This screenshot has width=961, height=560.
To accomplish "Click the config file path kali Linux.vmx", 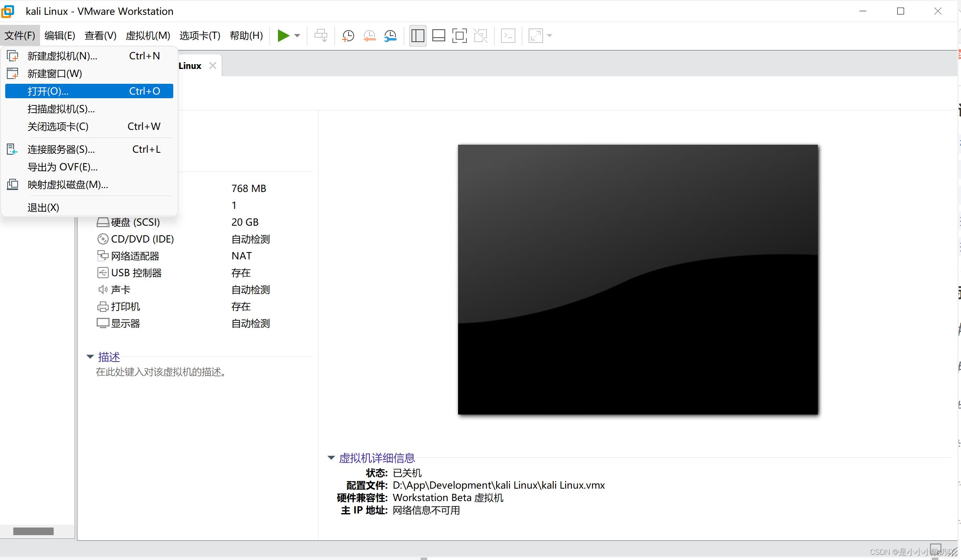I will pos(499,485).
